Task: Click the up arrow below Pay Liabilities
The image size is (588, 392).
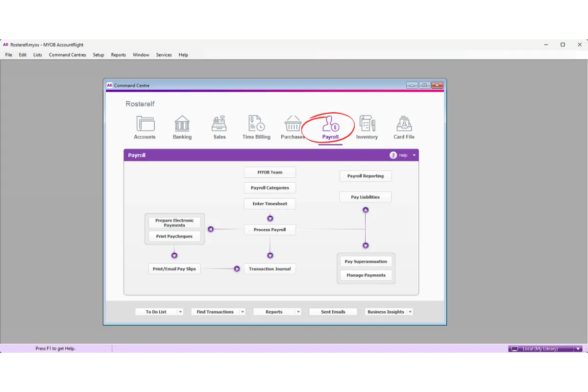Action: click(366, 210)
